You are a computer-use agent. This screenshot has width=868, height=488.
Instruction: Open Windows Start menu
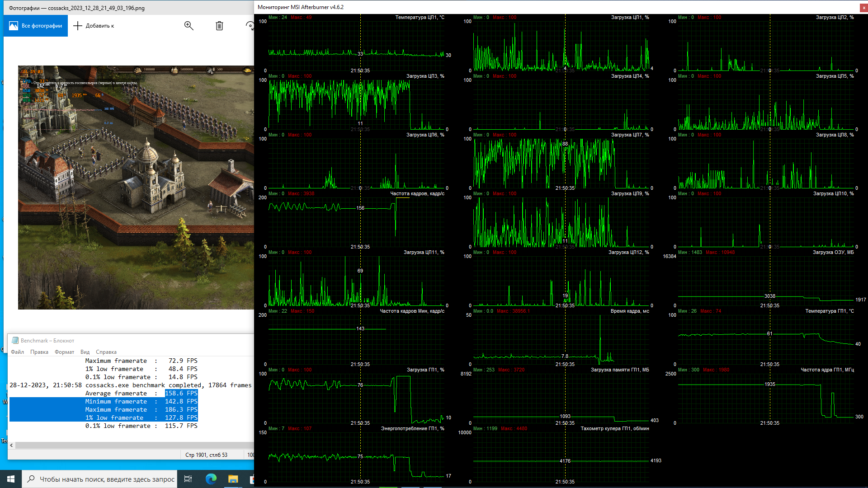(x=11, y=479)
